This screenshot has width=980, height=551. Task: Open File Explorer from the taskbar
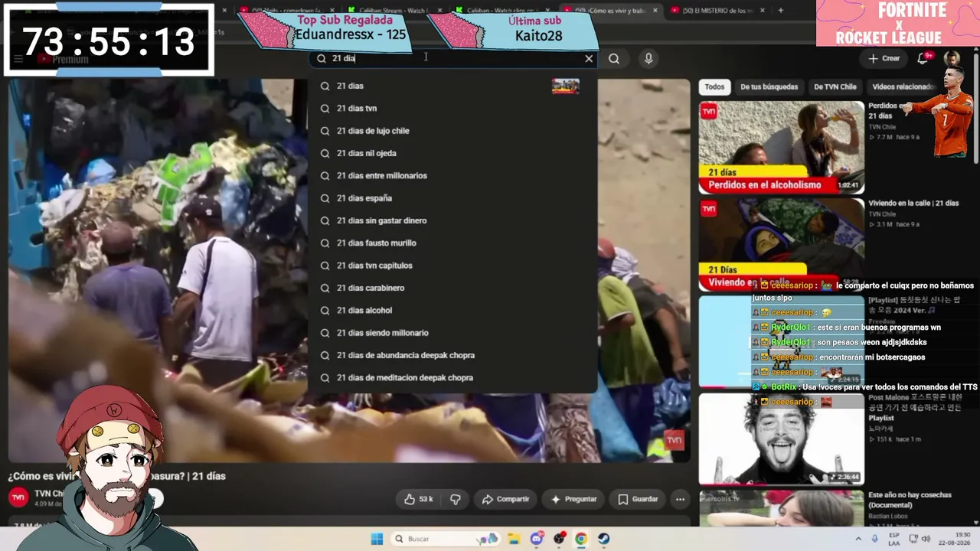[514, 539]
